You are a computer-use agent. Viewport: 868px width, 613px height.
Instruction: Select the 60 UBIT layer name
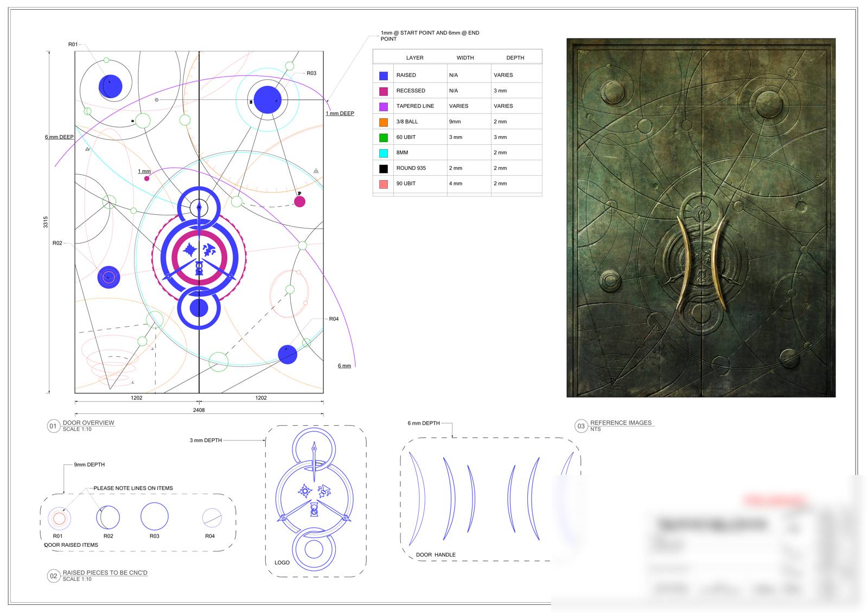[x=406, y=137]
